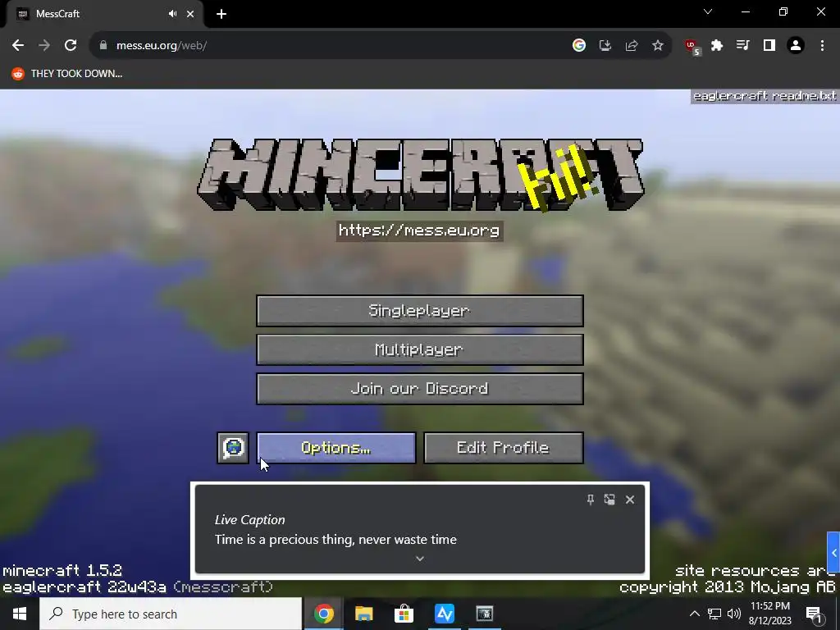Show hidden system tray icons
Viewport: 840px width, 630px height.
click(x=694, y=614)
